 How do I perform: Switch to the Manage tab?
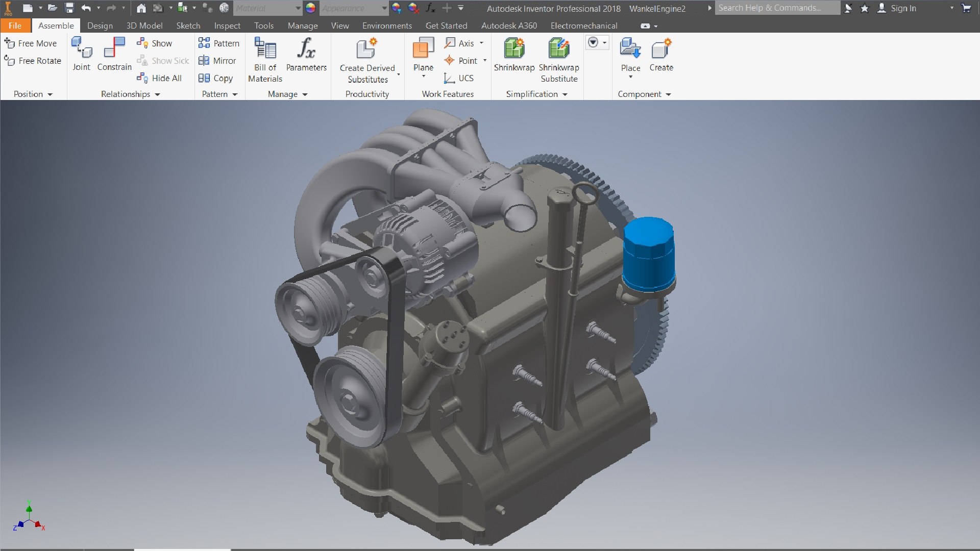click(303, 26)
